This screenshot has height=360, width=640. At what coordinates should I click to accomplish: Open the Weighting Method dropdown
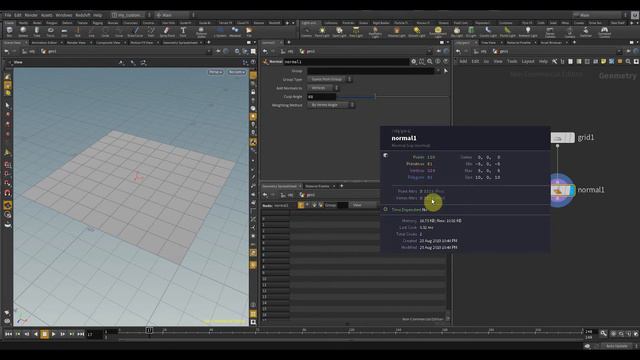click(x=331, y=105)
